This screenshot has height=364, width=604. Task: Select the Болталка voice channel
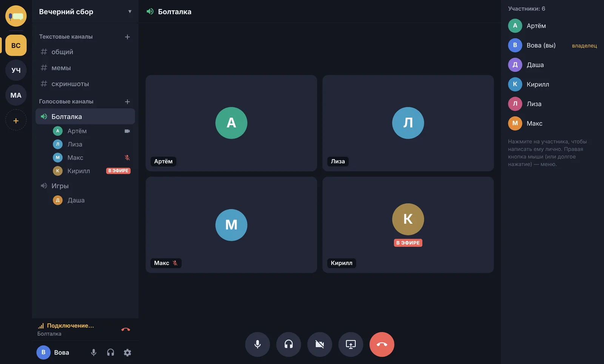coord(85,117)
